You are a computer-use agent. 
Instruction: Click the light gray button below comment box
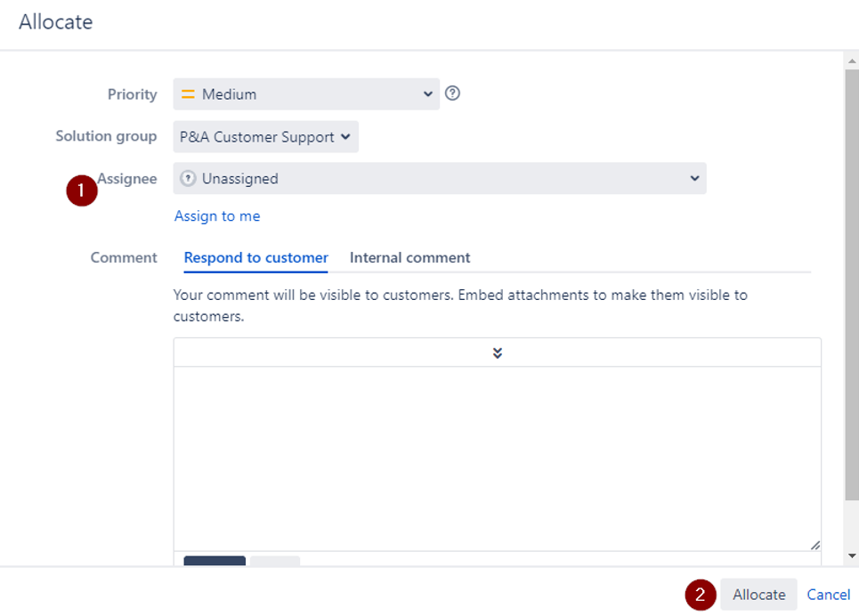click(x=275, y=561)
